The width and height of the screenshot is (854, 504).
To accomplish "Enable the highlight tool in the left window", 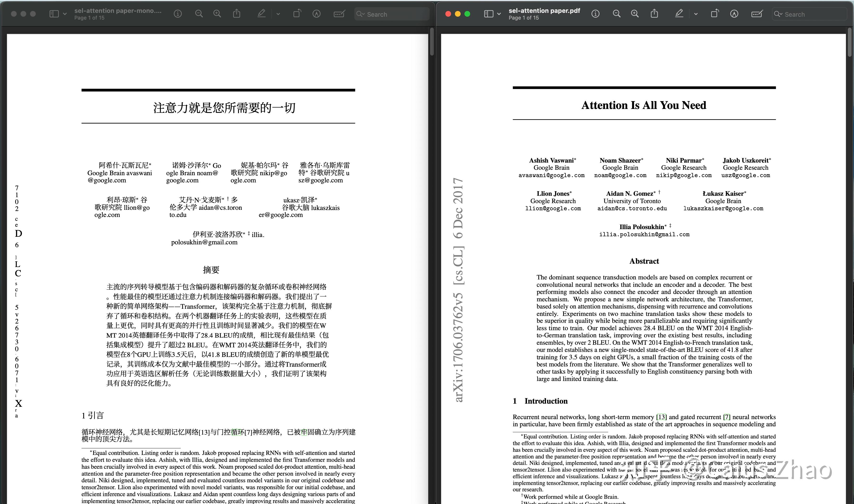I will 262,14.
